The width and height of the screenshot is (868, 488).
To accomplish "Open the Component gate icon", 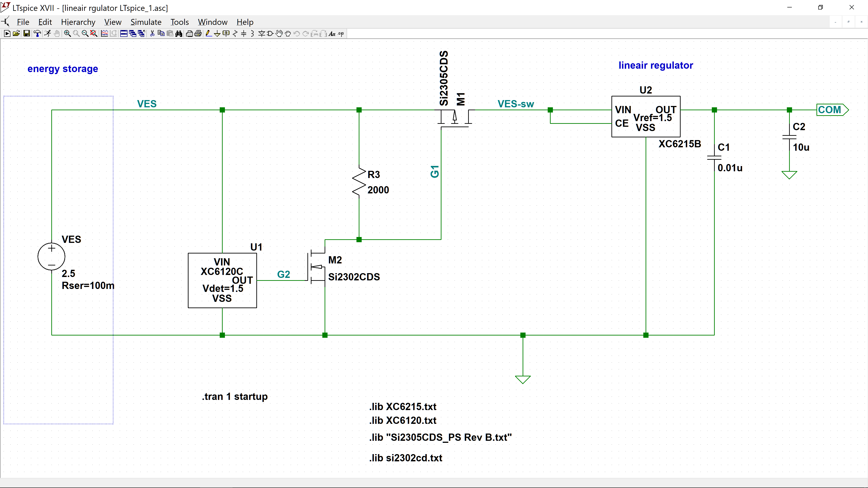I will pos(270,34).
